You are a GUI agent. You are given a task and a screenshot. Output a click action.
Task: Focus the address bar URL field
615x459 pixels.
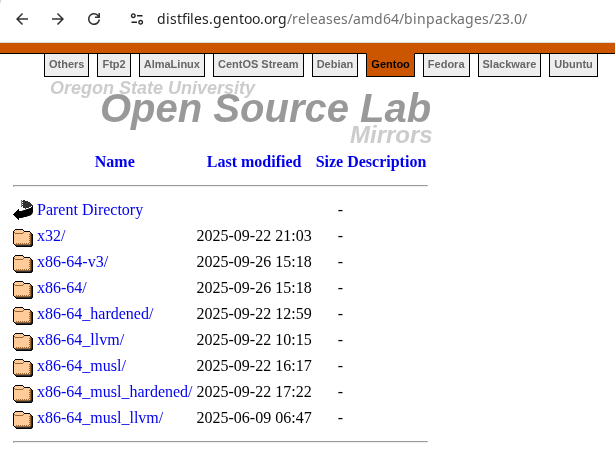[341, 19]
